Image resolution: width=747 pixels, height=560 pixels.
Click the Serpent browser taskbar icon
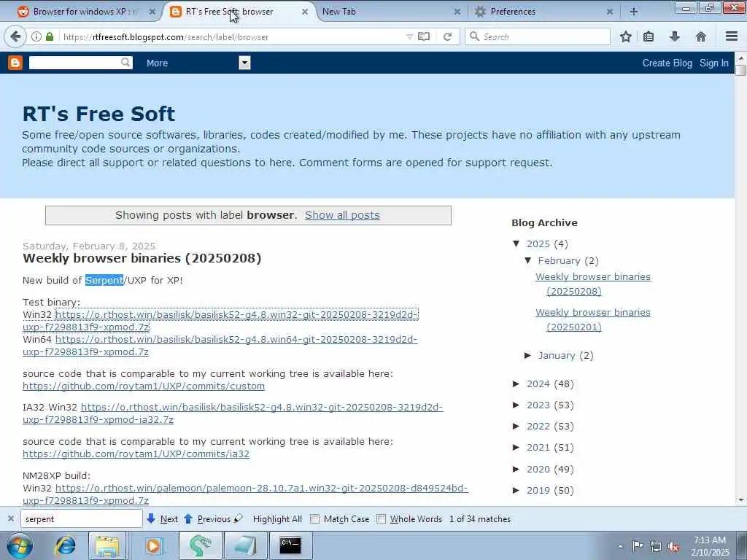coord(200,545)
